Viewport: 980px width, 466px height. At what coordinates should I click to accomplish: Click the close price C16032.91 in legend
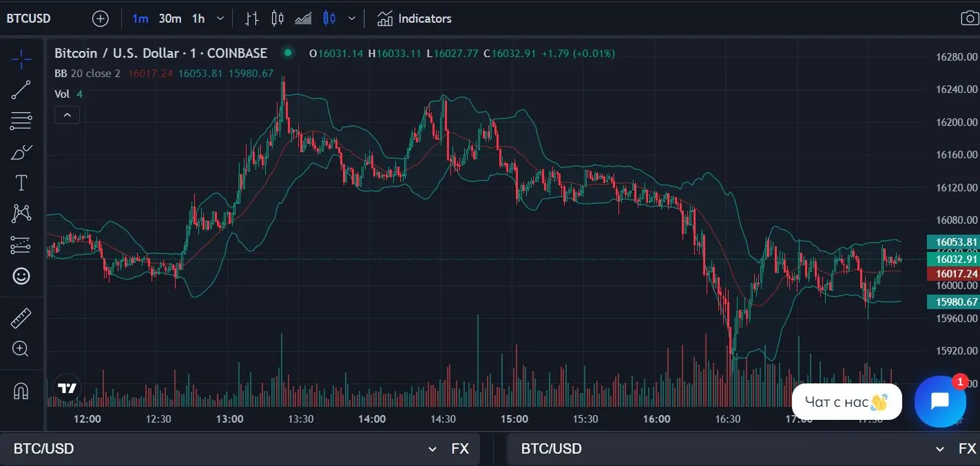510,53
